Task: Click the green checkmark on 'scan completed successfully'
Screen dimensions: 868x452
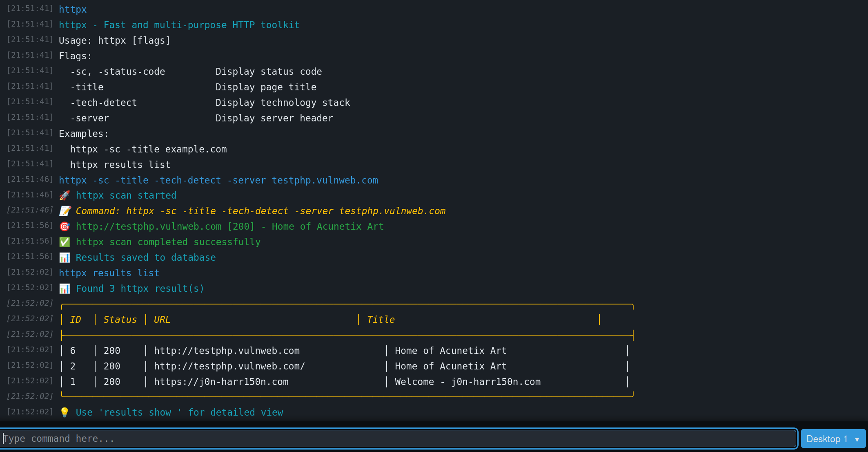Action: (x=65, y=242)
